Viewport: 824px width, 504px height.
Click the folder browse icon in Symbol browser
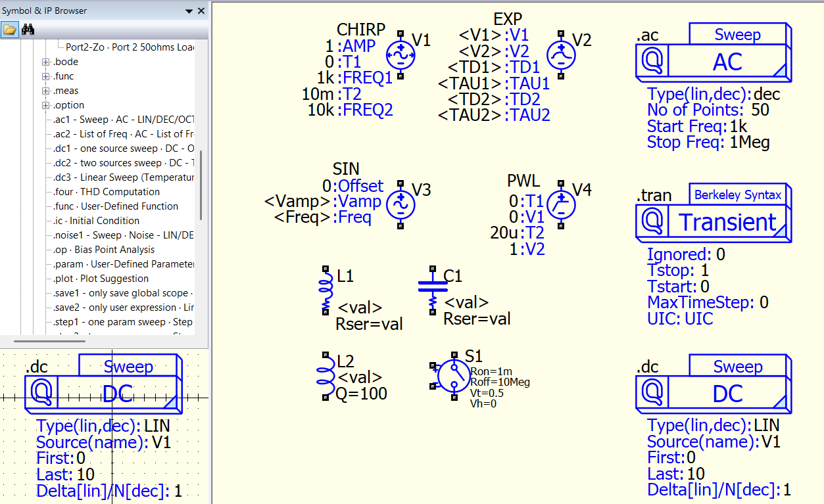tap(10, 30)
